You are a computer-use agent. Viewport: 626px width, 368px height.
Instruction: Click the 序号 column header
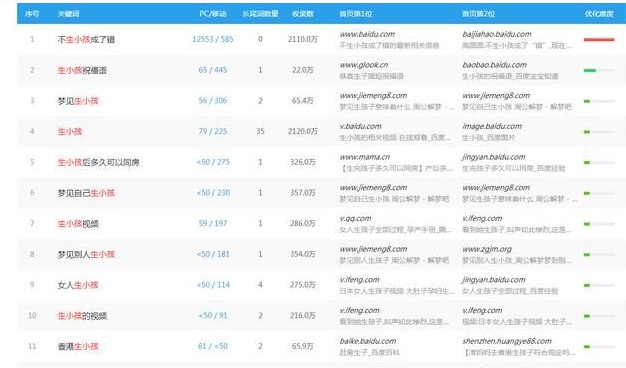point(32,14)
